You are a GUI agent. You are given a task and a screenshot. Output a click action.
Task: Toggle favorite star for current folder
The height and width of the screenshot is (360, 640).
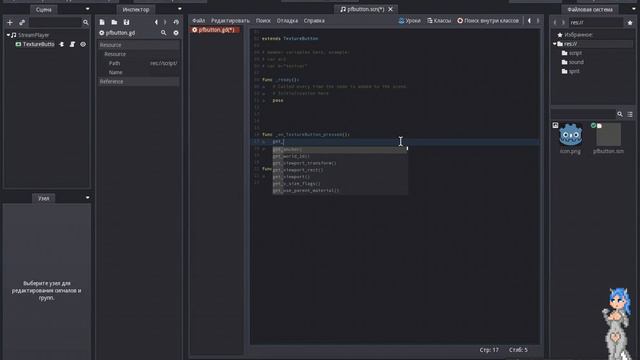coord(630,22)
